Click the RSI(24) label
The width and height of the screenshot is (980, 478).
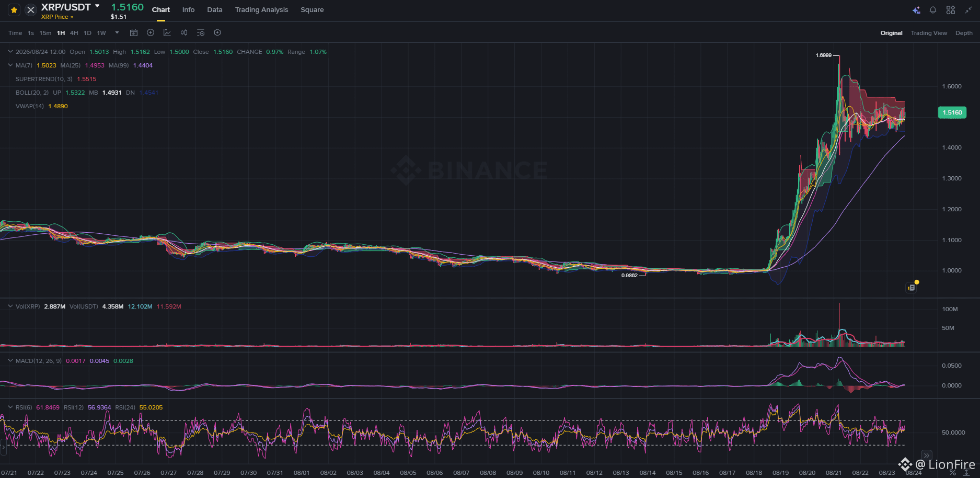[125, 407]
